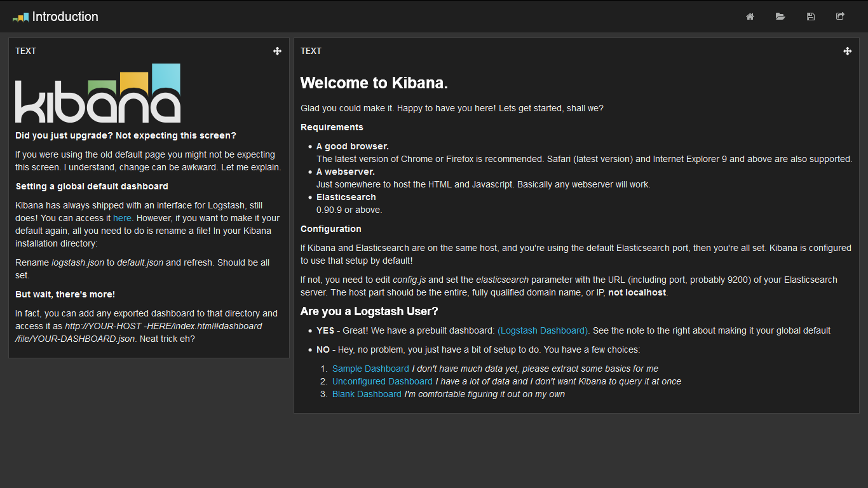Click the left panel TEXT header label
This screenshot has width=868, height=488.
[25, 51]
